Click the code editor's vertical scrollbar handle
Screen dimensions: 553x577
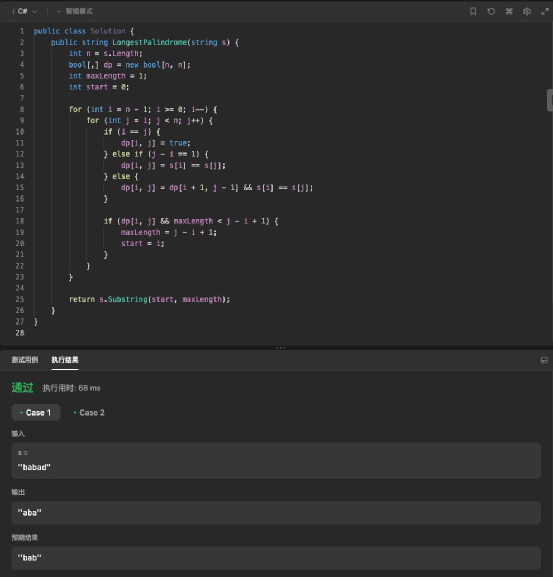click(550, 100)
